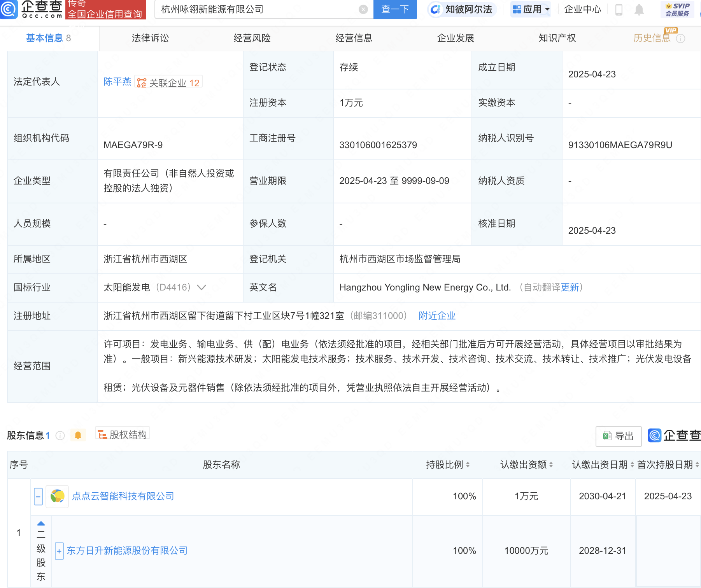The image size is (701, 588).
Task: Toggle shareholder change alert bell
Action: (x=78, y=435)
